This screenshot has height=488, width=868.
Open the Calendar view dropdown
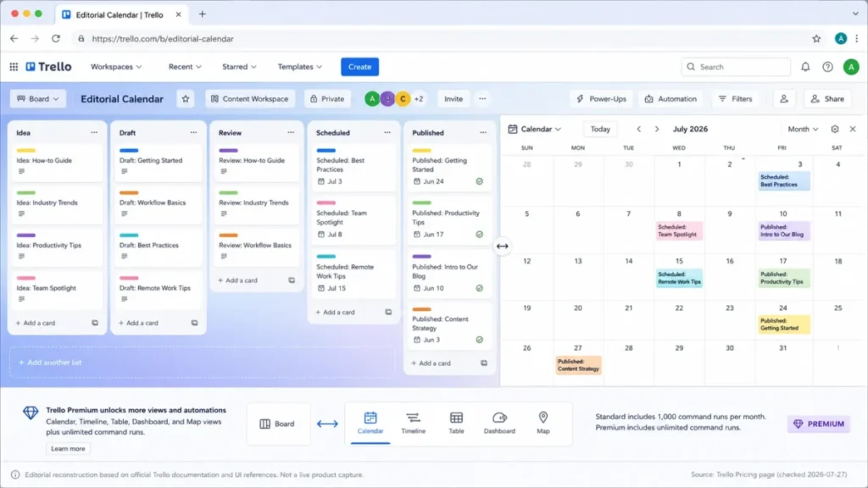point(535,129)
